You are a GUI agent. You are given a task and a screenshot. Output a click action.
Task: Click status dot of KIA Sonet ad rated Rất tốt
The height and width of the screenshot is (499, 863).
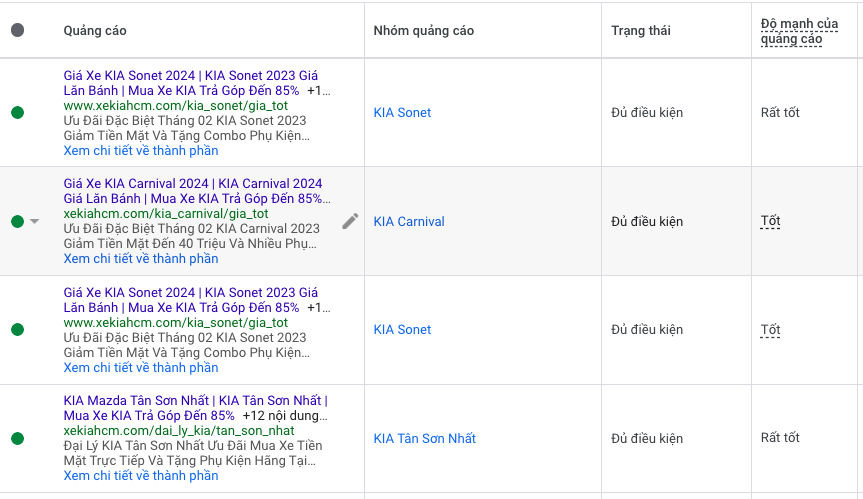[17, 112]
